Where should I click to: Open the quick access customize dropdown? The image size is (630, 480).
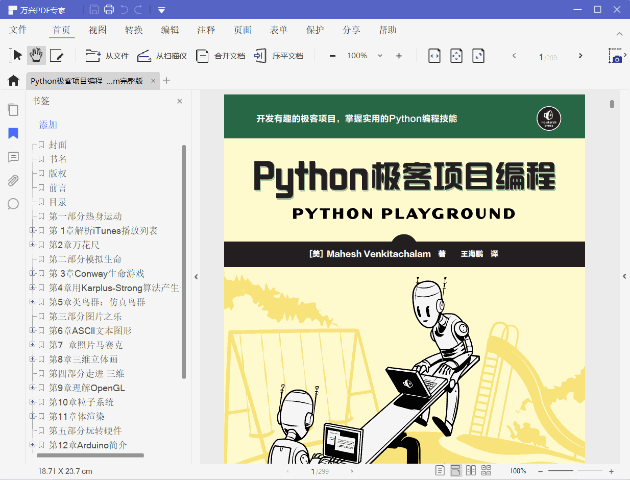[x=162, y=10]
